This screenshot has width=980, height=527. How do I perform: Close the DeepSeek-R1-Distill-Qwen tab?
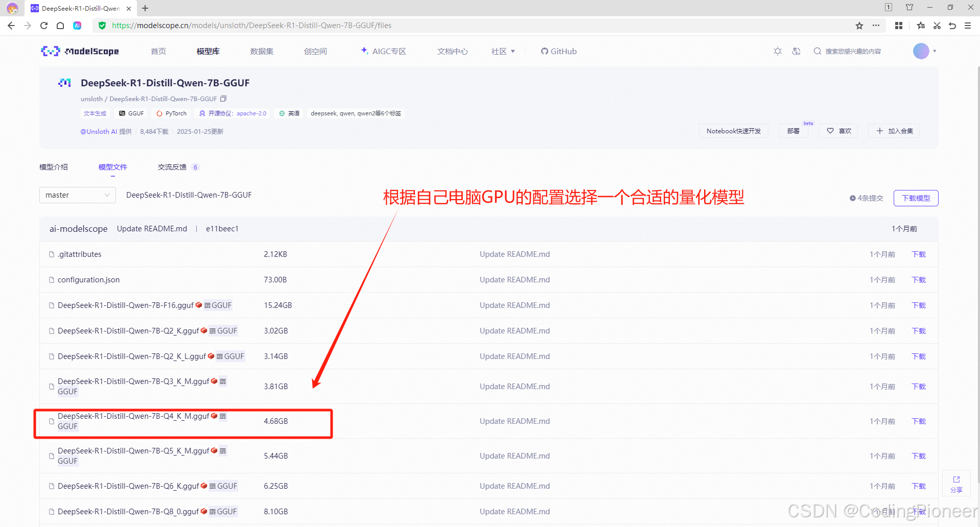click(x=129, y=8)
